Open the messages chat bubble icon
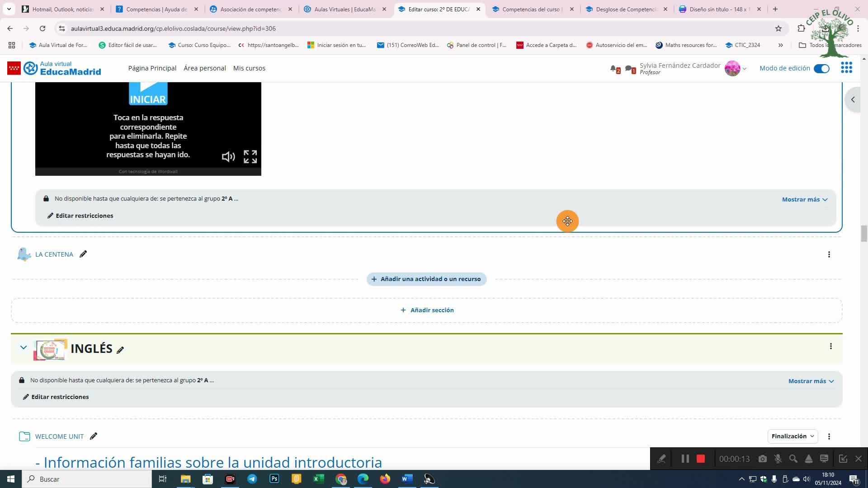868x488 pixels. click(629, 69)
